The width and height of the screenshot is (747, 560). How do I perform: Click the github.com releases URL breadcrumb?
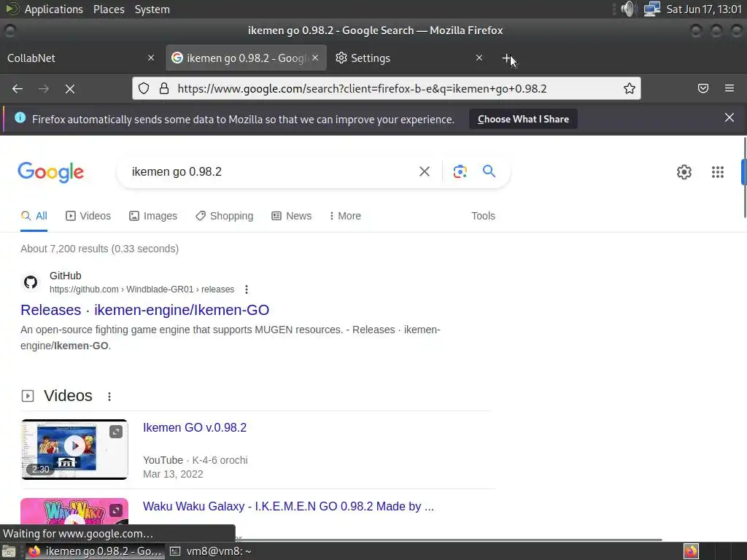142,289
